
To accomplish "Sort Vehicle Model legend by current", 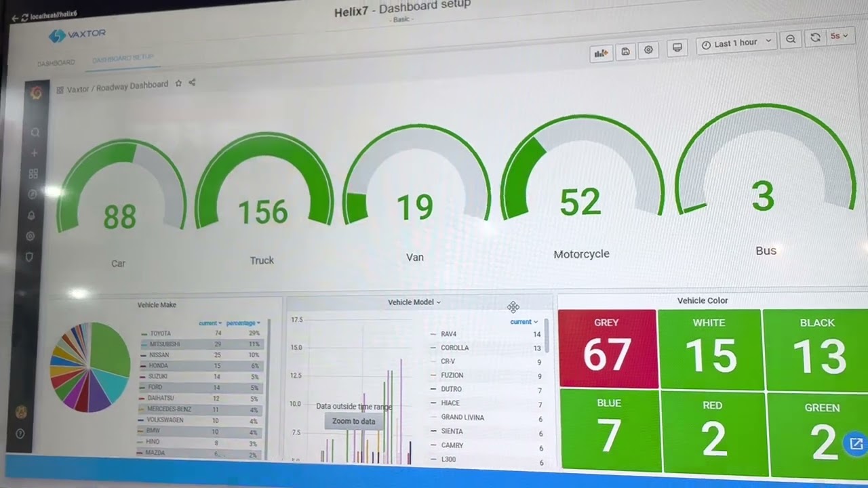I will point(524,322).
